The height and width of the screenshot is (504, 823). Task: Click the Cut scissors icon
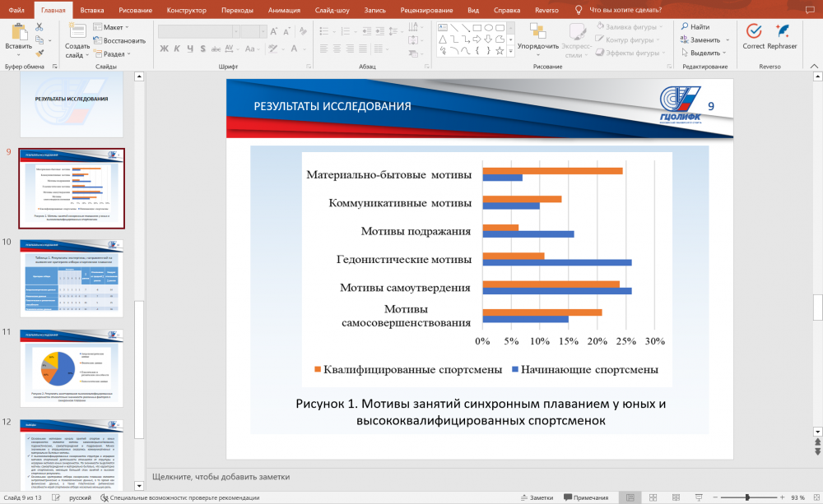(39, 27)
